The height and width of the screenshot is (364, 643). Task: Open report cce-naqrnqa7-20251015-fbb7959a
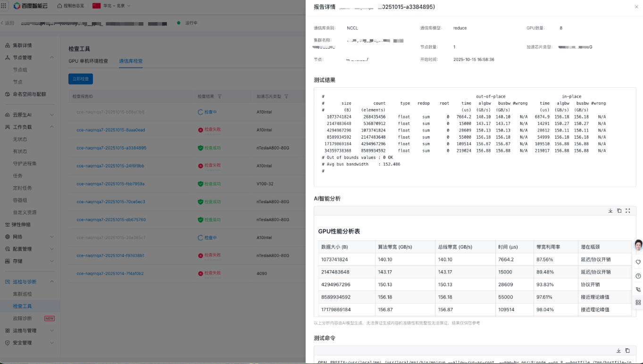click(x=110, y=184)
